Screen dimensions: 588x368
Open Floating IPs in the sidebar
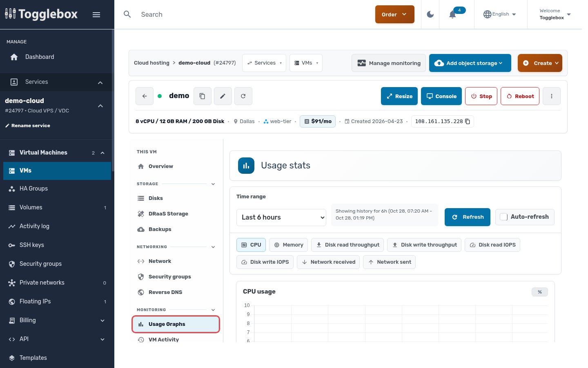click(x=57, y=302)
